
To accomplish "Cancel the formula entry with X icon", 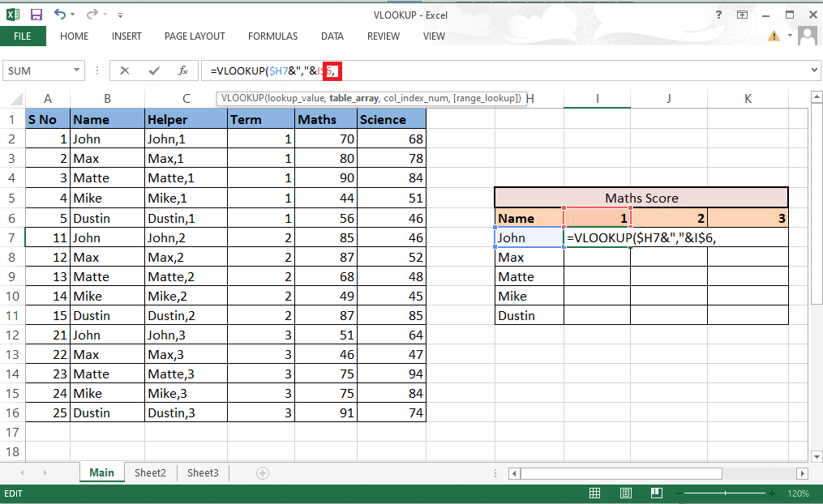I will point(124,70).
